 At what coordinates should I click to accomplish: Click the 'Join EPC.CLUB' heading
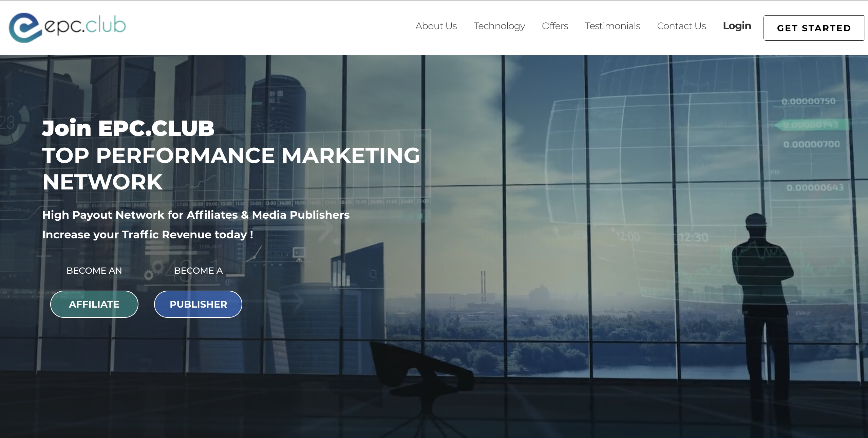click(x=128, y=128)
